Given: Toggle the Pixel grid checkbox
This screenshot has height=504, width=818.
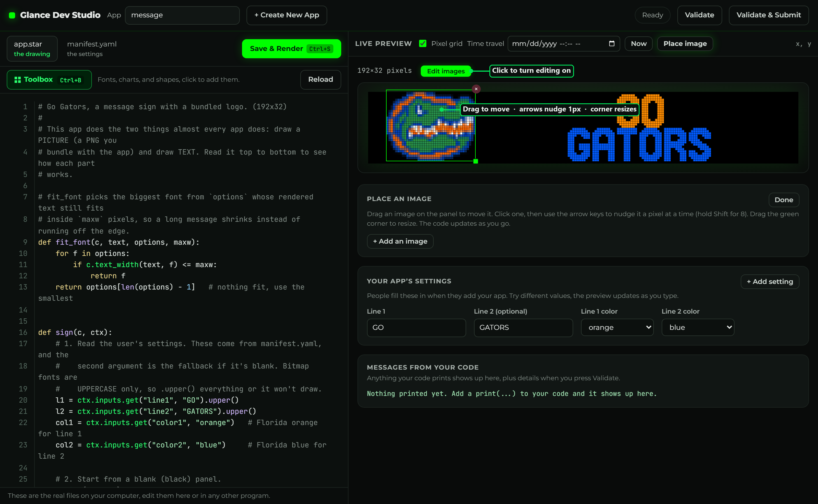Looking at the screenshot, I should 422,44.
